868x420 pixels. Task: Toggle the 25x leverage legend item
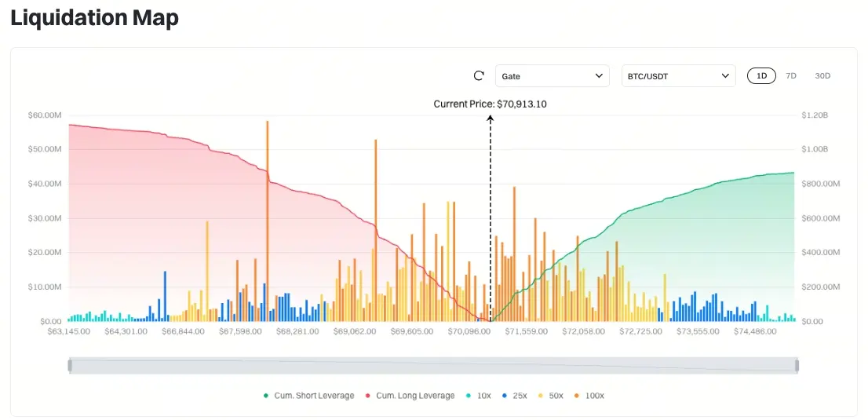(x=514, y=396)
